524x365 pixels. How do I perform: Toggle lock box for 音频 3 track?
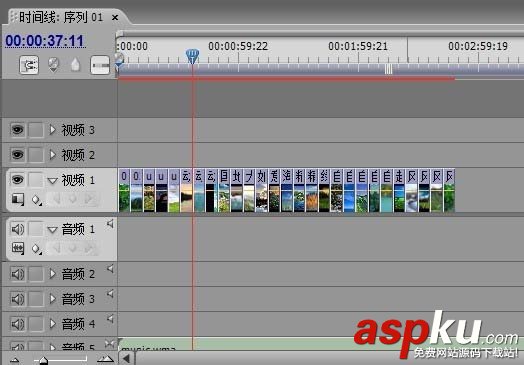tap(35, 299)
